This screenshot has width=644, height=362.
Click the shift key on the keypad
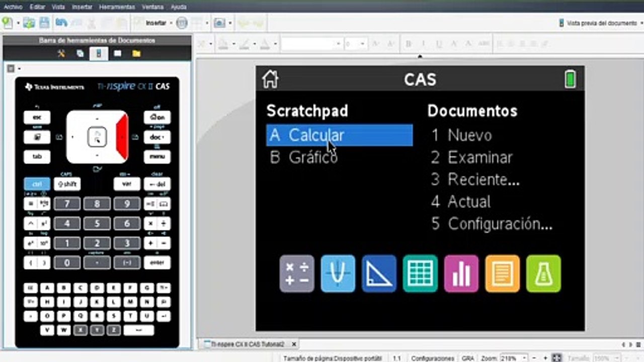(67, 184)
